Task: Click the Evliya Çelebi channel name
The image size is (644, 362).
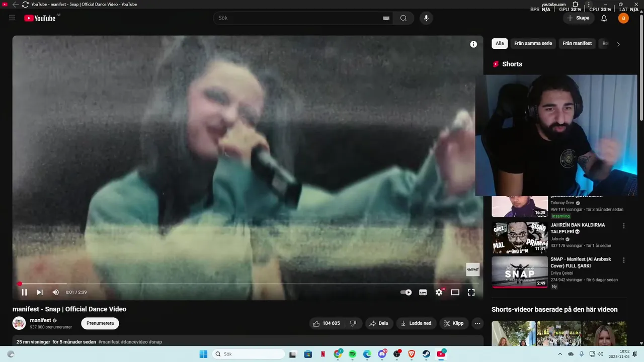Action: [561, 273]
